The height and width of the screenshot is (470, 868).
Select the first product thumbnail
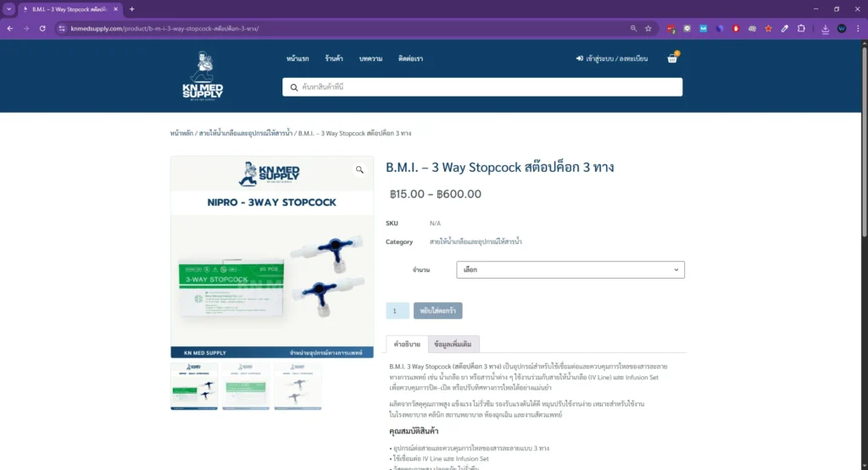[x=194, y=386]
